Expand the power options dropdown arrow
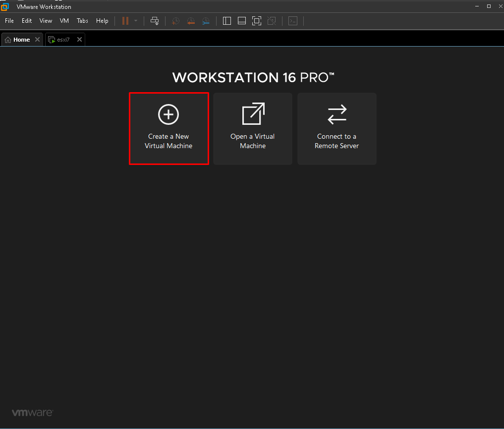The height and width of the screenshot is (429, 504). pyautogui.click(x=136, y=21)
